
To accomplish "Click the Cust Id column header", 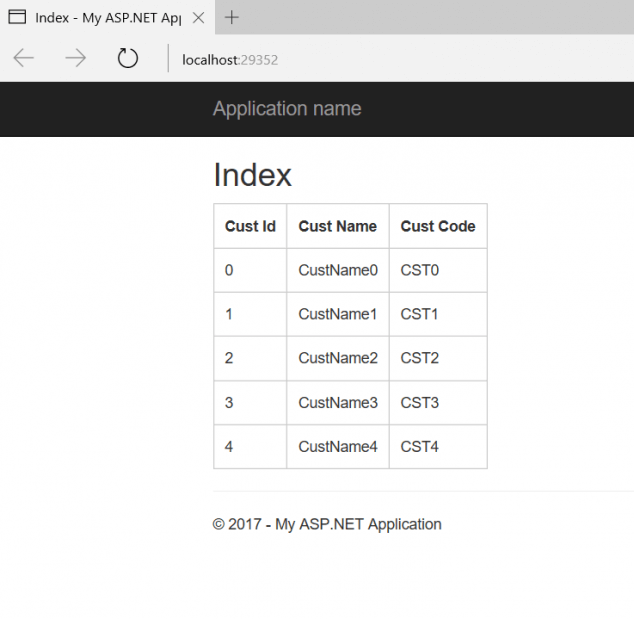I will [250, 226].
